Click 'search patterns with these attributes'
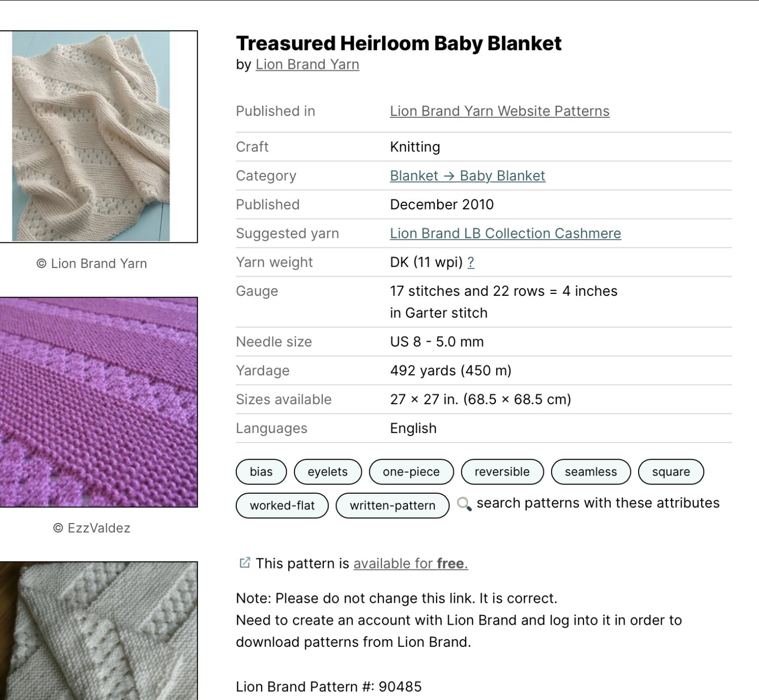 point(598,503)
